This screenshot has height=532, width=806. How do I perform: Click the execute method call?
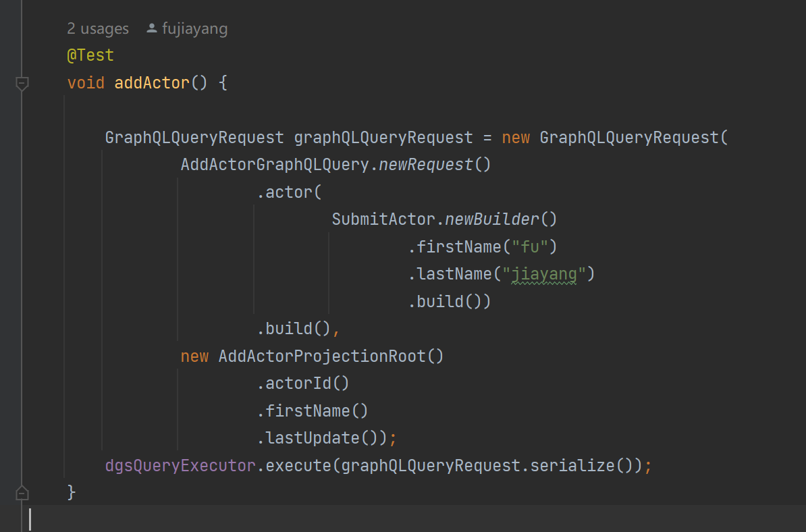pyautogui.click(x=298, y=466)
